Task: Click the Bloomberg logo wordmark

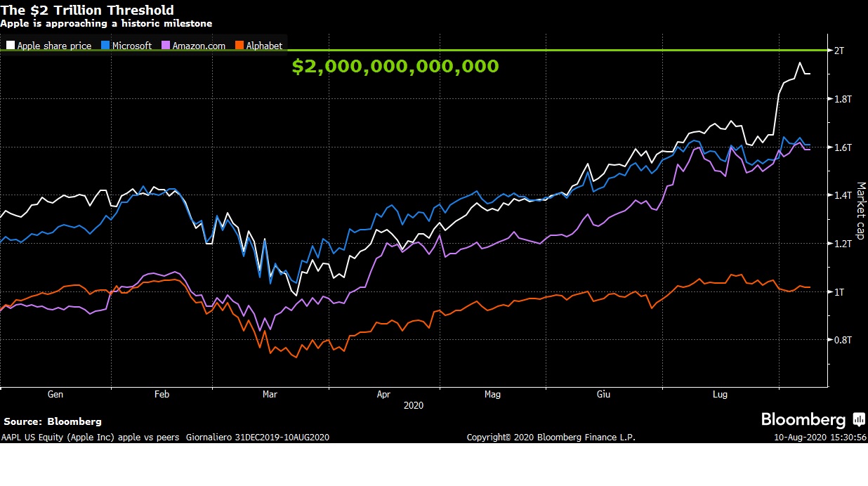Action: pyautogui.click(x=803, y=420)
